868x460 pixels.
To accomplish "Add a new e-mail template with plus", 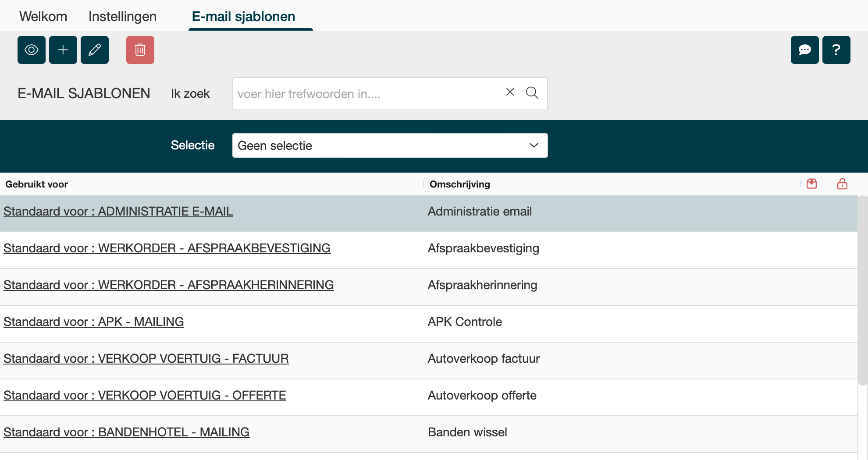I will [x=63, y=50].
